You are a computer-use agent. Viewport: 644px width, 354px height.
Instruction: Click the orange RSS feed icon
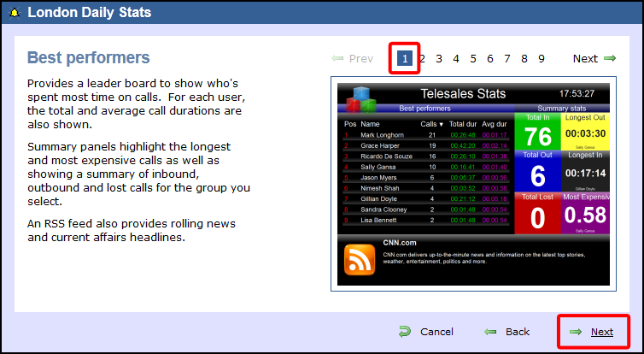(x=359, y=260)
